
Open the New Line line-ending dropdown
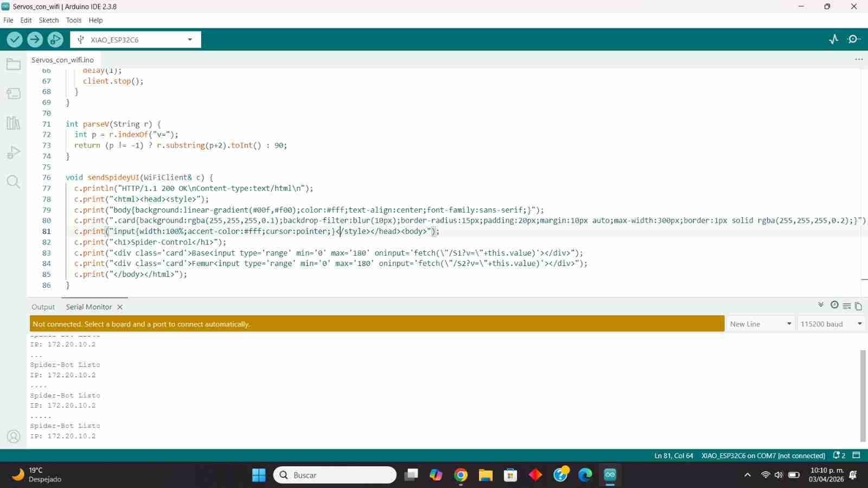[x=761, y=324]
